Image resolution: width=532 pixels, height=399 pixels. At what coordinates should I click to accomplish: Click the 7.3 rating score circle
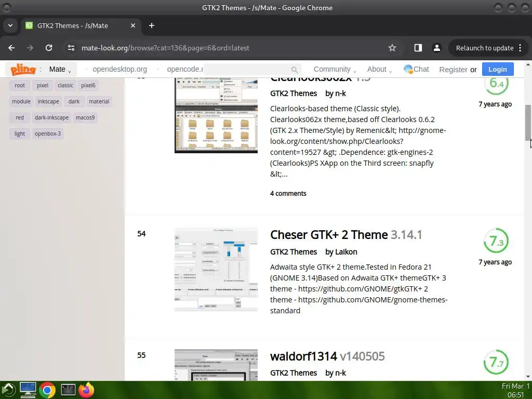(x=496, y=241)
